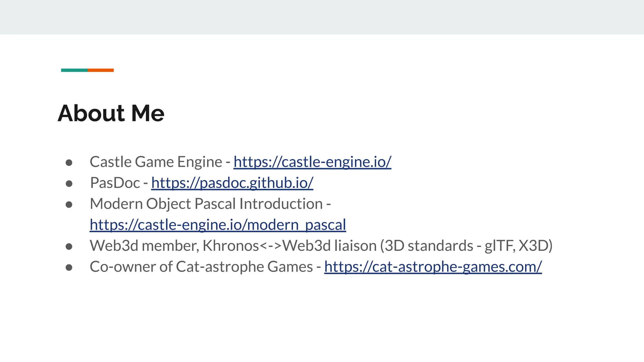Open the castle-engine.io homepage link

tap(312, 162)
